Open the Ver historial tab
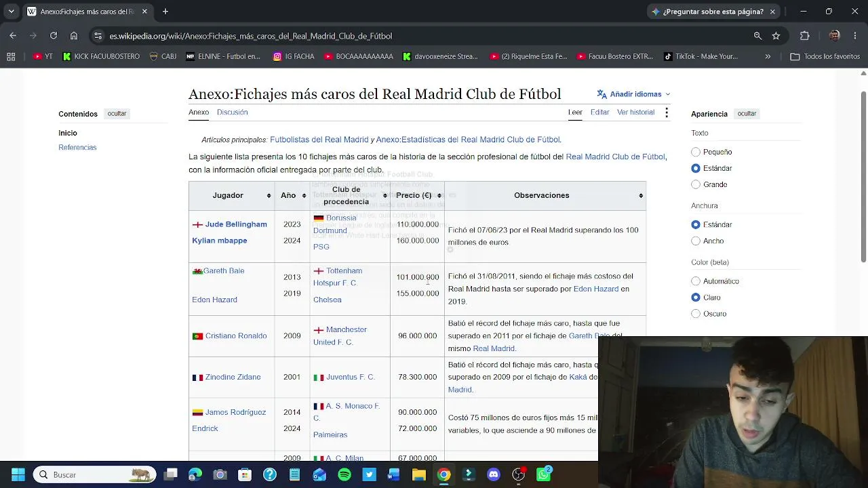868x488 pixels. coord(635,113)
